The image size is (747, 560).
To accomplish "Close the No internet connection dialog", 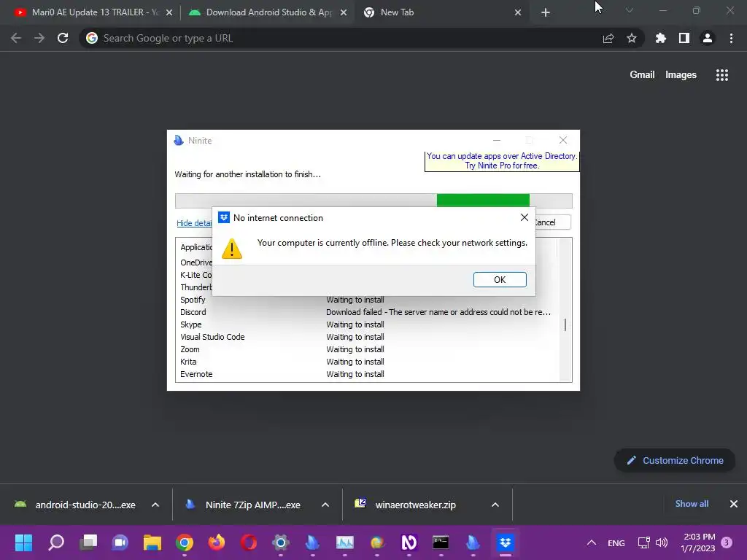I will click(x=524, y=217).
